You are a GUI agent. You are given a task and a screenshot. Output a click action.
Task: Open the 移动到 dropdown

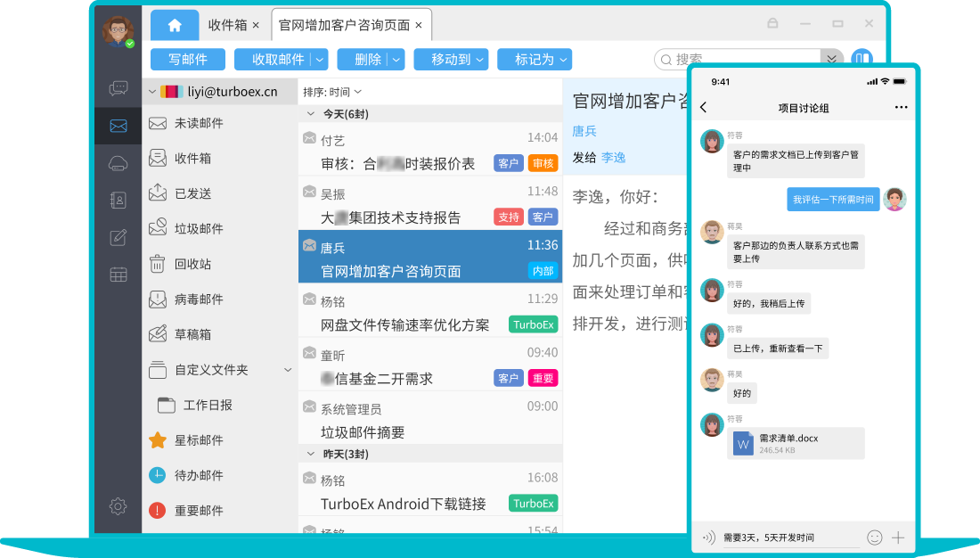click(459, 60)
